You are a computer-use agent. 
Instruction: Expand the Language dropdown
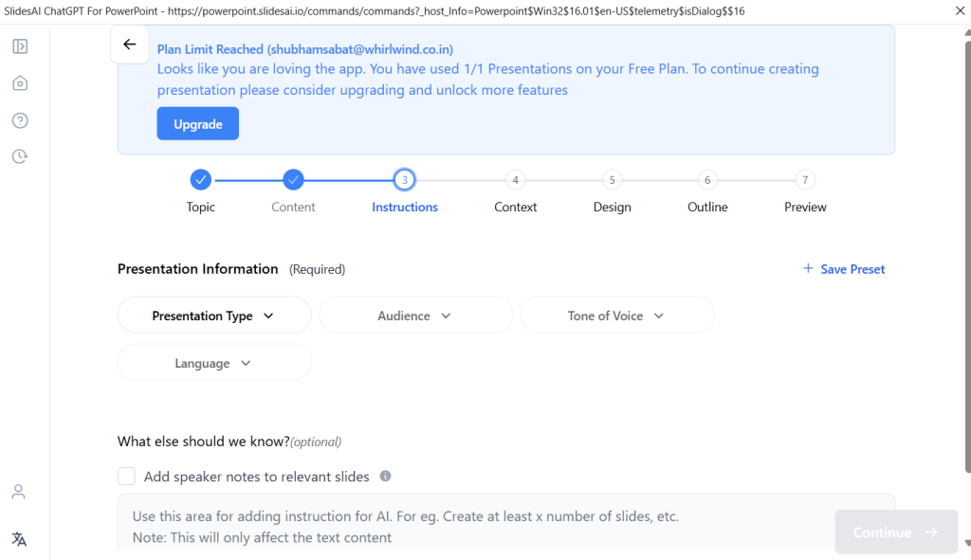[x=214, y=363]
